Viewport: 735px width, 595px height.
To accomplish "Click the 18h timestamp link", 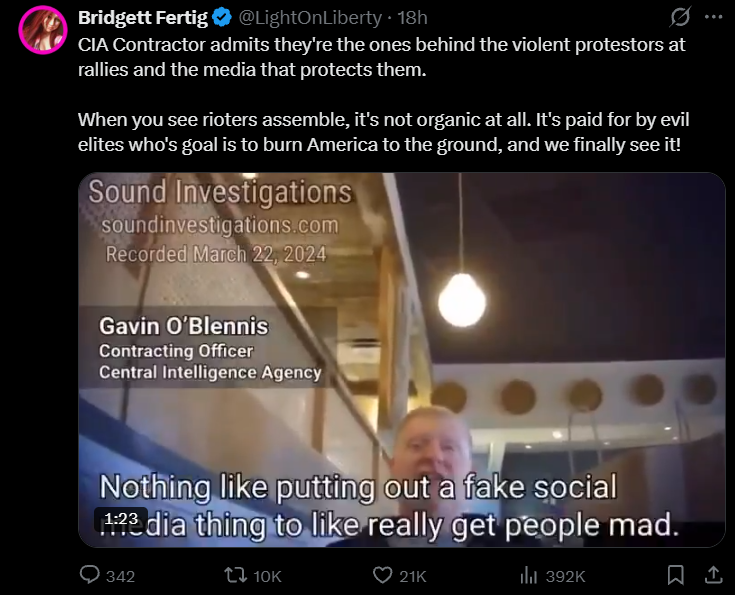I will [412, 18].
